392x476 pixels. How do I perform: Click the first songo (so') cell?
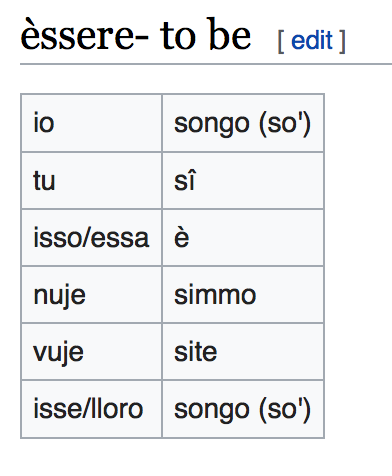pos(243,123)
